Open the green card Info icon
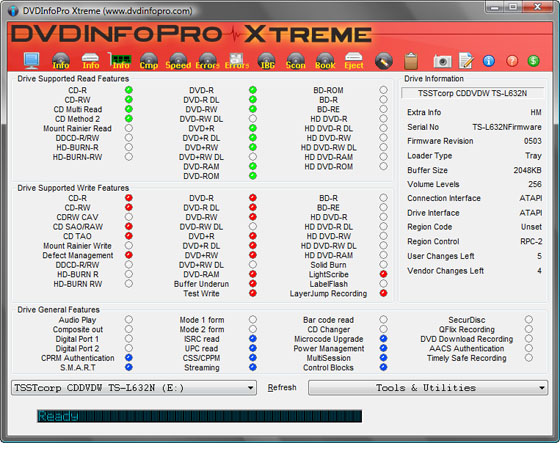The height and width of the screenshot is (451, 560). 120,61
